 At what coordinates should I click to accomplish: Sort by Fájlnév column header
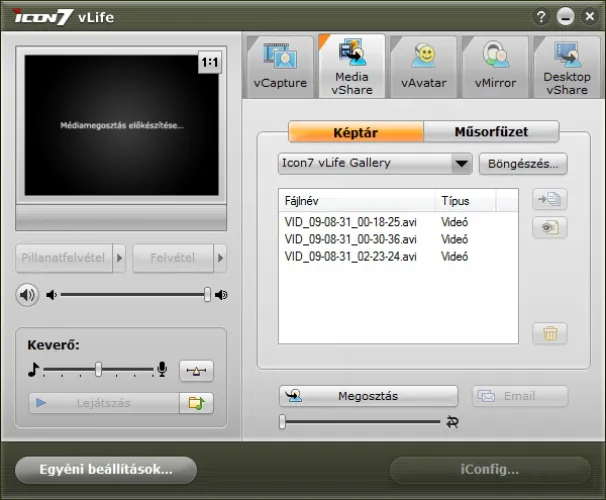357,201
